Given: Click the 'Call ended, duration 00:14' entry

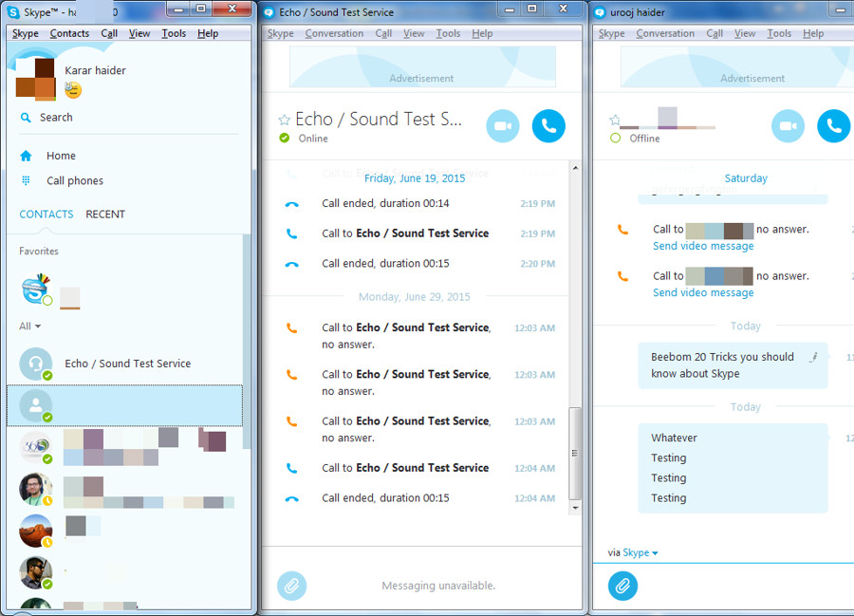Looking at the screenshot, I should coord(385,204).
